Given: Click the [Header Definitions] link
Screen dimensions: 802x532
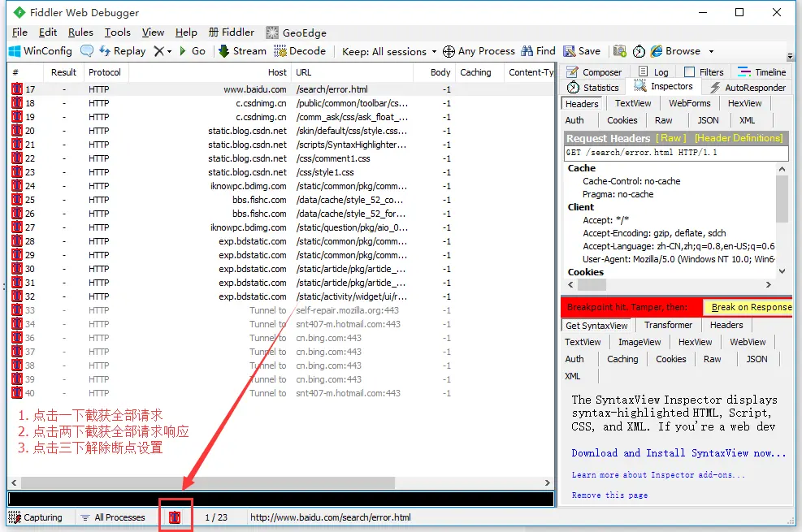Looking at the screenshot, I should [x=739, y=138].
